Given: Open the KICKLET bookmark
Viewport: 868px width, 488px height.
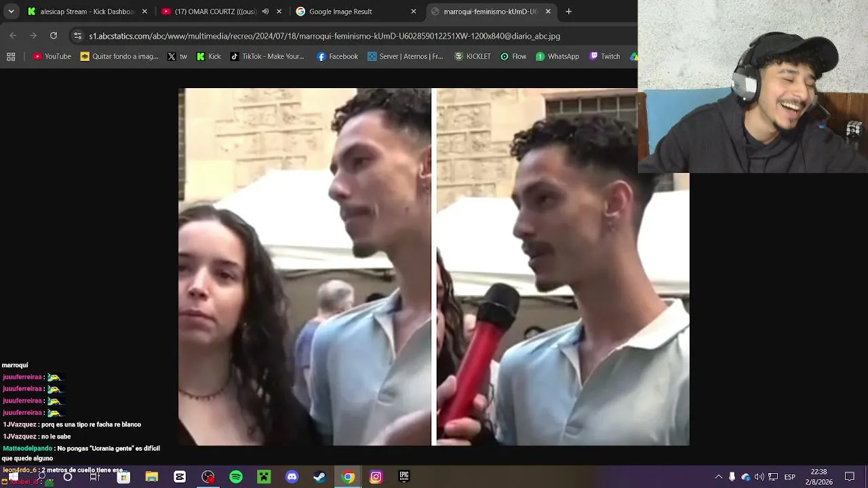Looking at the screenshot, I should 473,57.
